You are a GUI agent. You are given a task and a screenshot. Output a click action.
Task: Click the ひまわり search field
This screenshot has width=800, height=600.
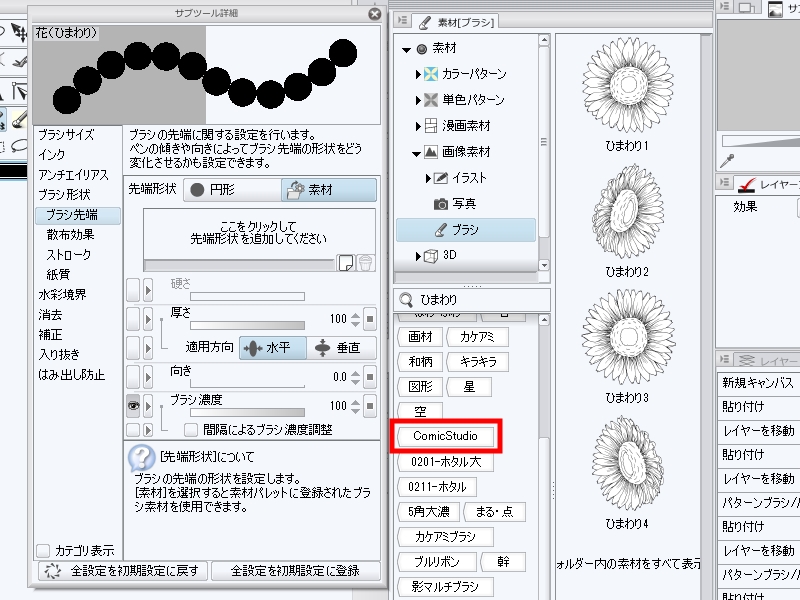click(472, 299)
